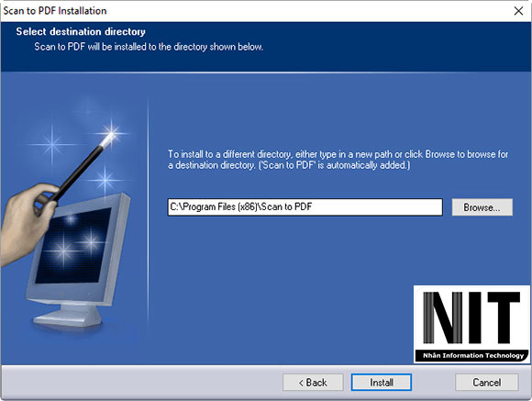Click the glowing white wand tip
Image resolution: width=532 pixels, height=401 pixels.
tap(109, 137)
